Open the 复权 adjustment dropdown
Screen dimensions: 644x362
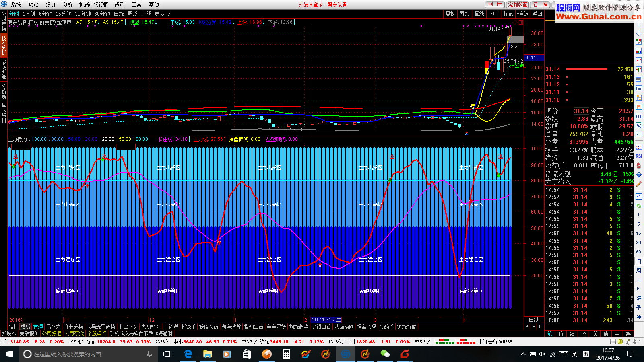450,14
